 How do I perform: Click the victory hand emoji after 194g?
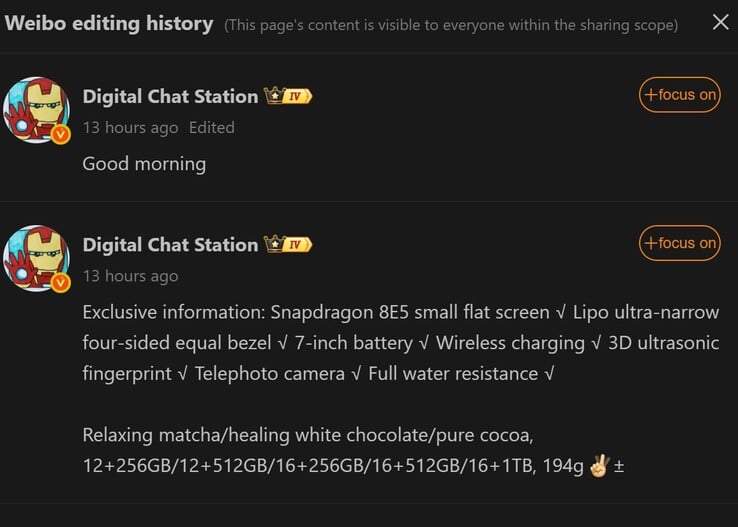click(x=599, y=466)
